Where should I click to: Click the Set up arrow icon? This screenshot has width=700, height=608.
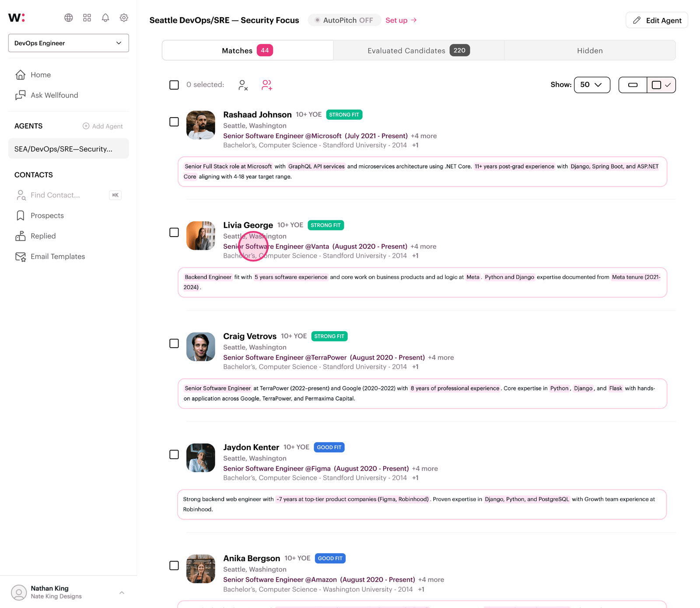click(x=414, y=20)
